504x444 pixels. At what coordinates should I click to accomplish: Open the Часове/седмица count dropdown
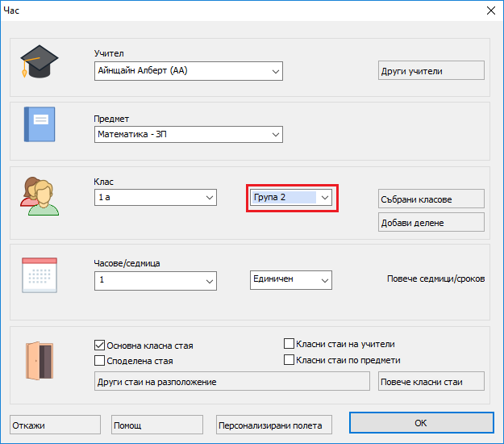click(155, 280)
